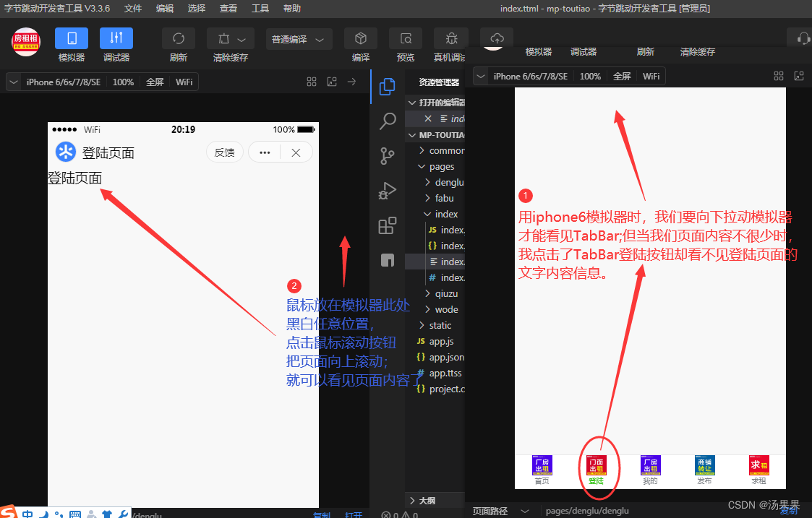Open app.js in file tree
812x518 pixels.
coord(435,341)
